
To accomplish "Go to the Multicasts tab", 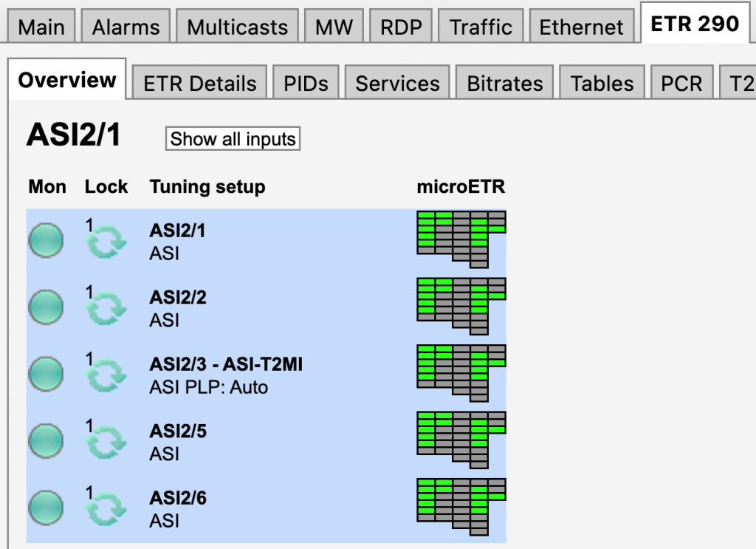I will pos(237,27).
